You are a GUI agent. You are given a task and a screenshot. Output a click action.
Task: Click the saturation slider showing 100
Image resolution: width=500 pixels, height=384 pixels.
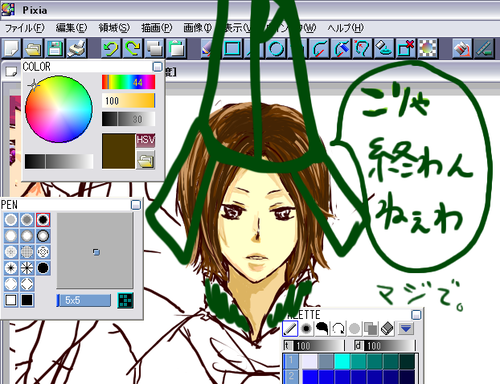[128, 101]
